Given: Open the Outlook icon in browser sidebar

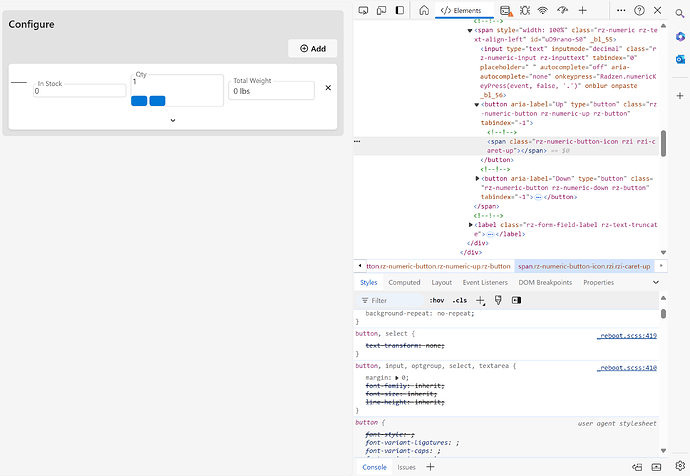Looking at the screenshot, I should point(680,59).
